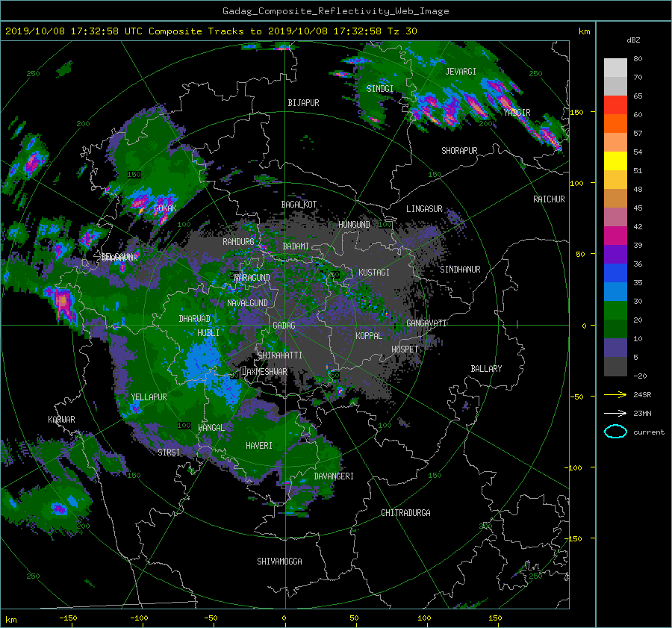Image resolution: width=672 pixels, height=628 pixels.
Task: Click the SINDHANUR city label
Action: [460, 270]
